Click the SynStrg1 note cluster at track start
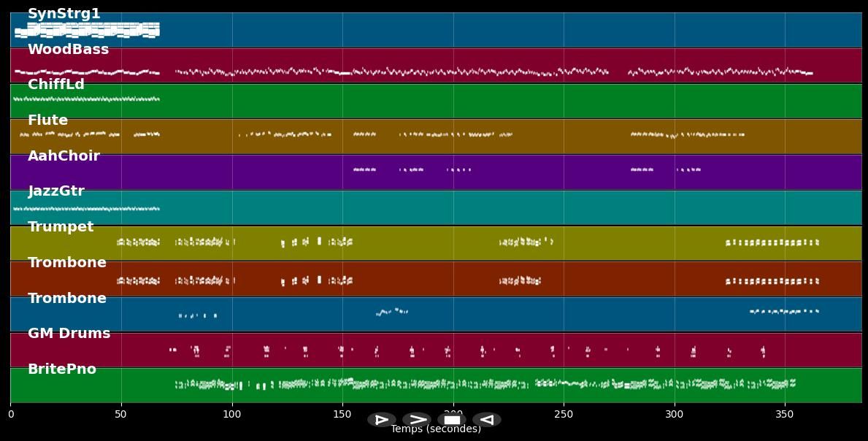 [x=87, y=30]
